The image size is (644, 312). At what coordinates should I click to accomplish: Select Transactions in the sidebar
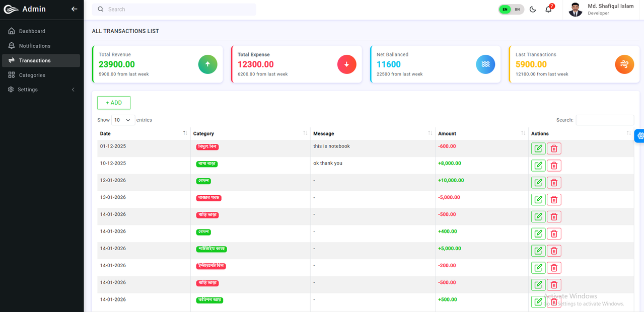click(x=41, y=60)
